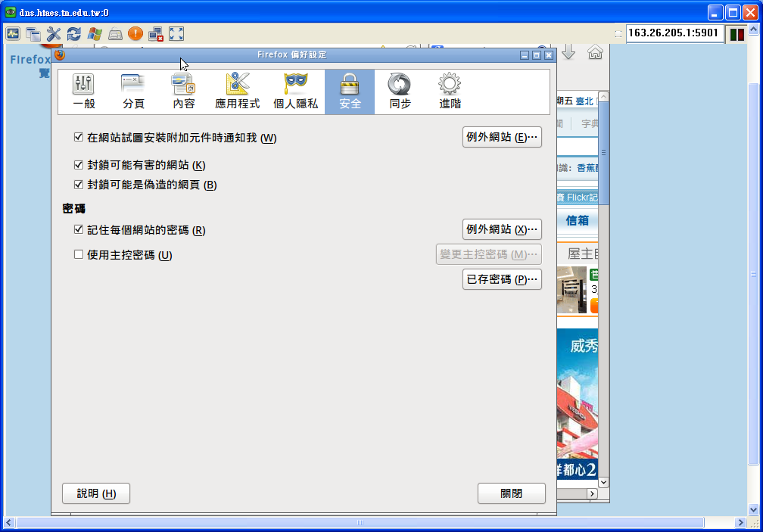
Task: Enable 使用主控密碼 checkbox
Action: [78, 255]
